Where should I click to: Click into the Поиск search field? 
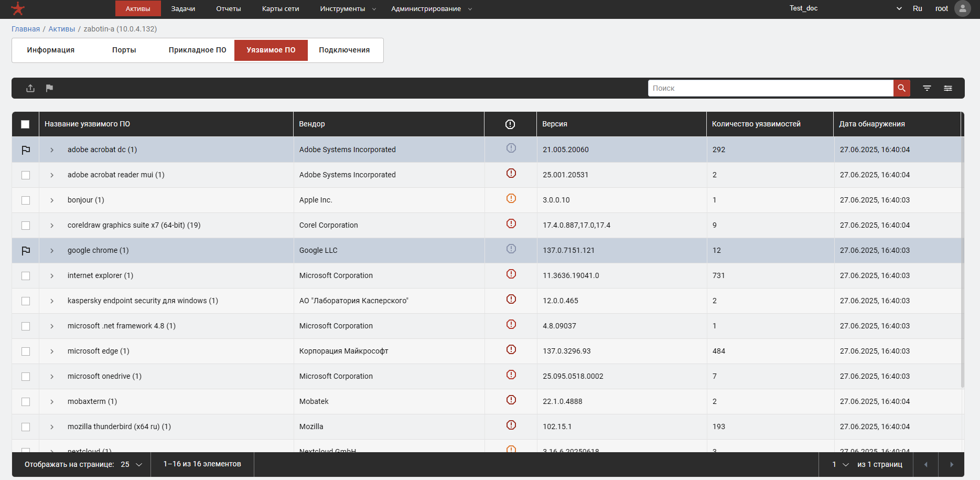[x=770, y=88]
